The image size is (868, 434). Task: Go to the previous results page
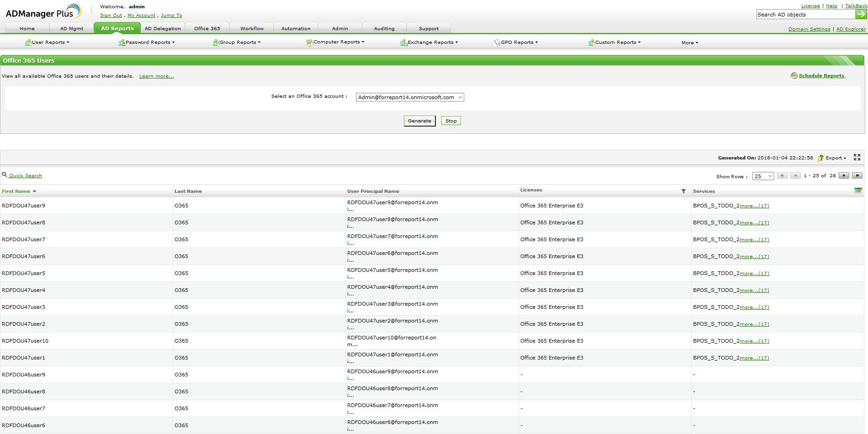pyautogui.click(x=796, y=176)
